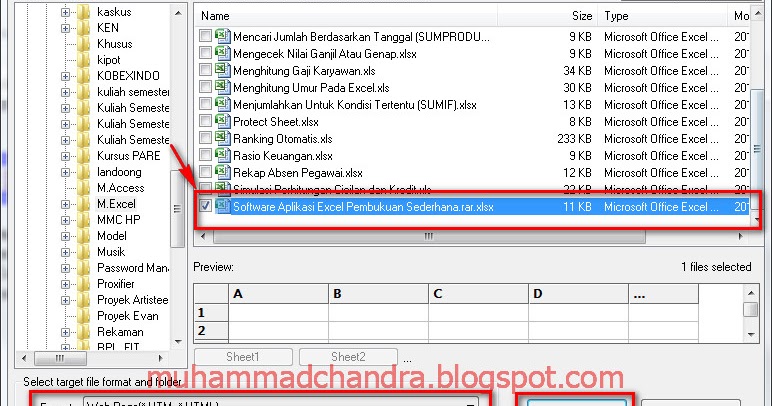Click the folder tree vertical scrollbar thumb
This screenshot has height=406, width=772.
[177, 209]
